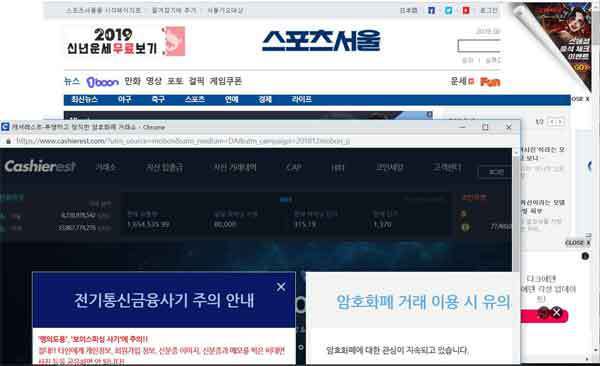The width and height of the screenshot is (600, 366).
Task: Open the red YouTube icon in top bar
Action: [x=466, y=10]
